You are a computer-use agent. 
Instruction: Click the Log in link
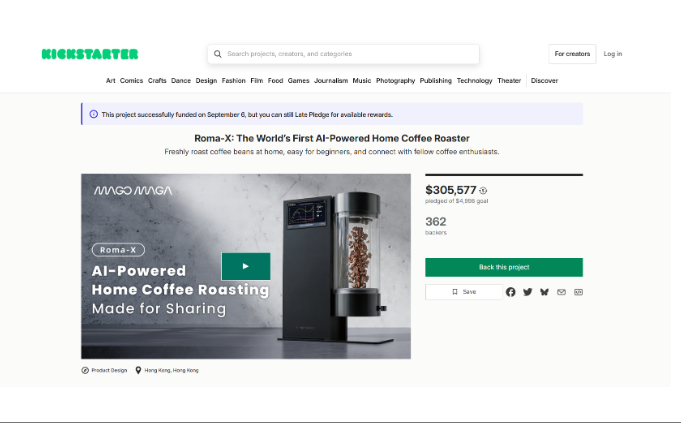pos(612,54)
